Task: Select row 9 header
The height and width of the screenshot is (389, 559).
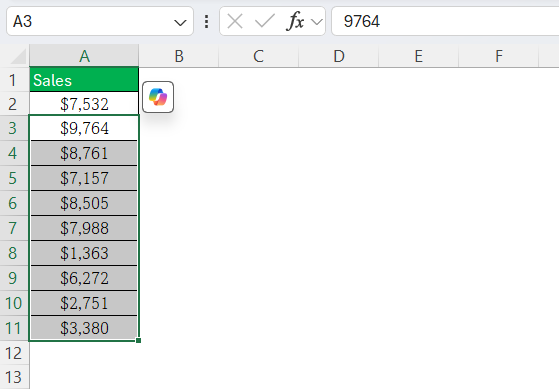Action: (x=14, y=278)
